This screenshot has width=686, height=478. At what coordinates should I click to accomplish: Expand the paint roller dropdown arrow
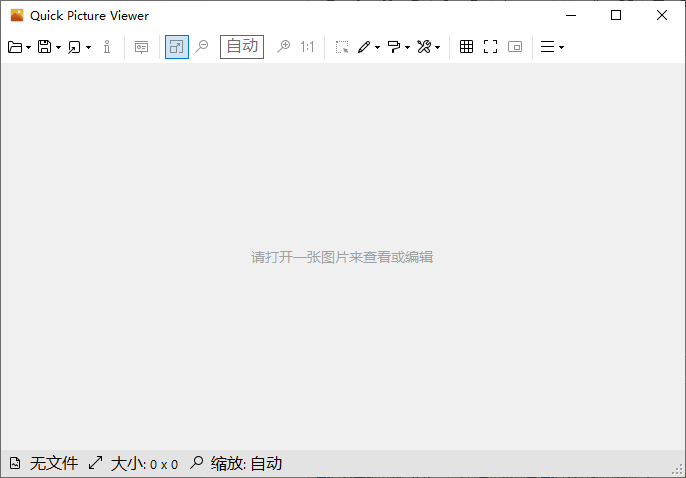coord(407,47)
